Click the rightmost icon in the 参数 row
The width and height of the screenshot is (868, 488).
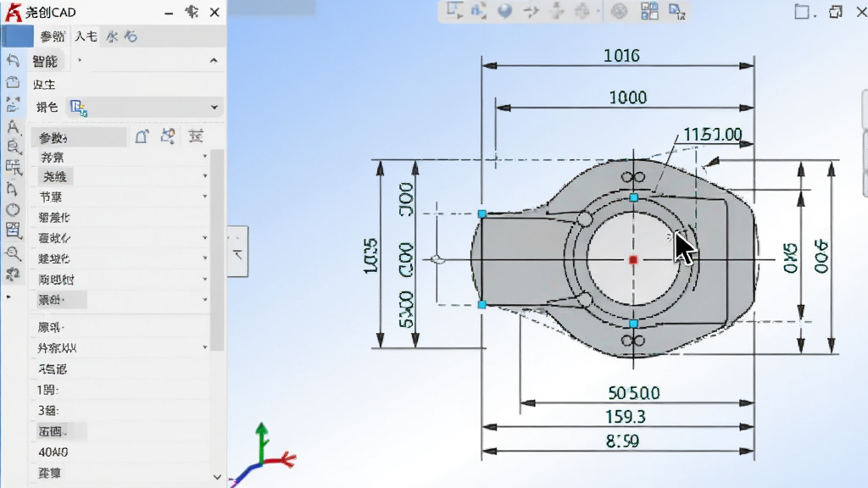(196, 136)
